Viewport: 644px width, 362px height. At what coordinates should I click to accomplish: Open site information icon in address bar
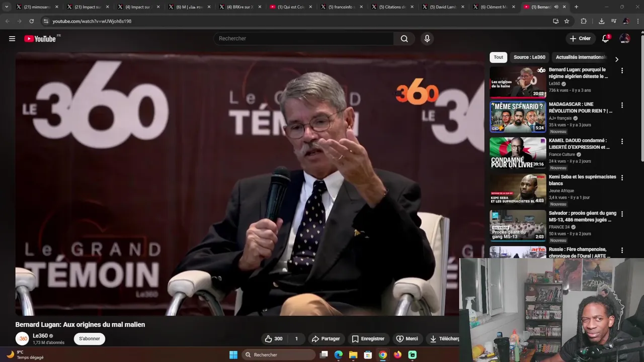pos(46,21)
